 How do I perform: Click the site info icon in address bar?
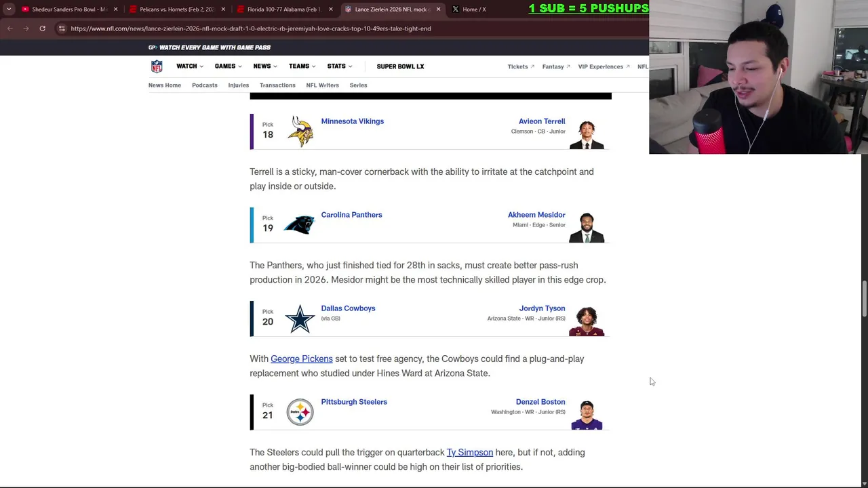click(x=61, y=28)
